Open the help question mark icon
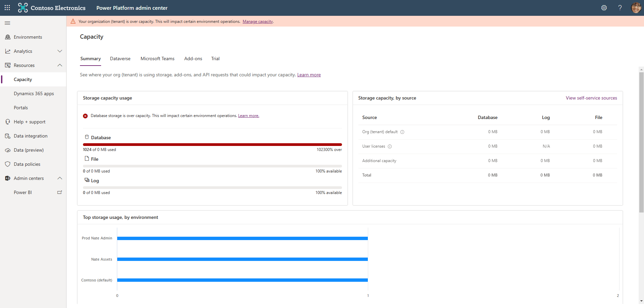Viewport: 644px width, 308px height. click(x=620, y=8)
